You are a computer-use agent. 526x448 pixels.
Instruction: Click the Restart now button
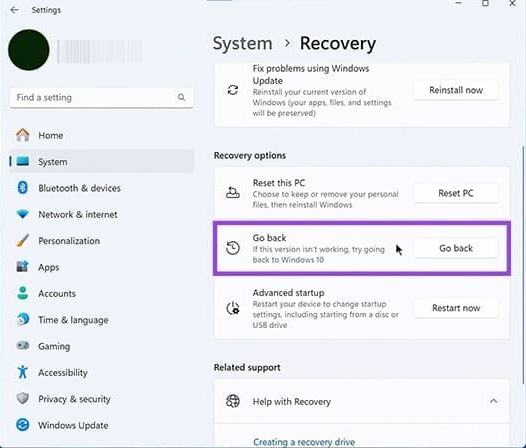(456, 308)
